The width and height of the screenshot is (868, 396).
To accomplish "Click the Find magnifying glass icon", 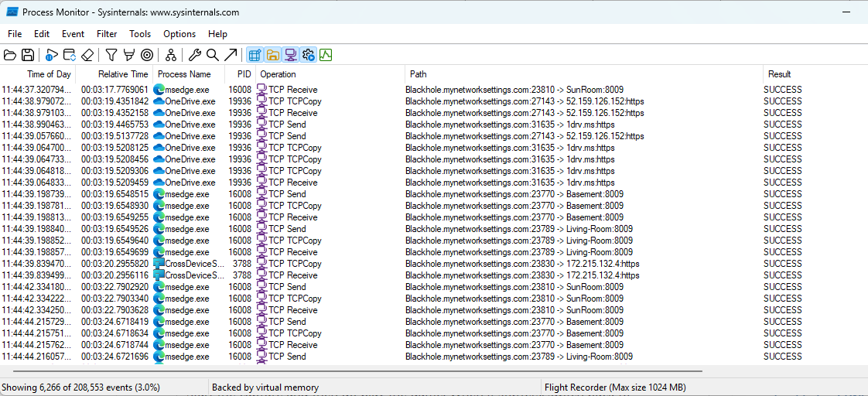I will [212, 55].
